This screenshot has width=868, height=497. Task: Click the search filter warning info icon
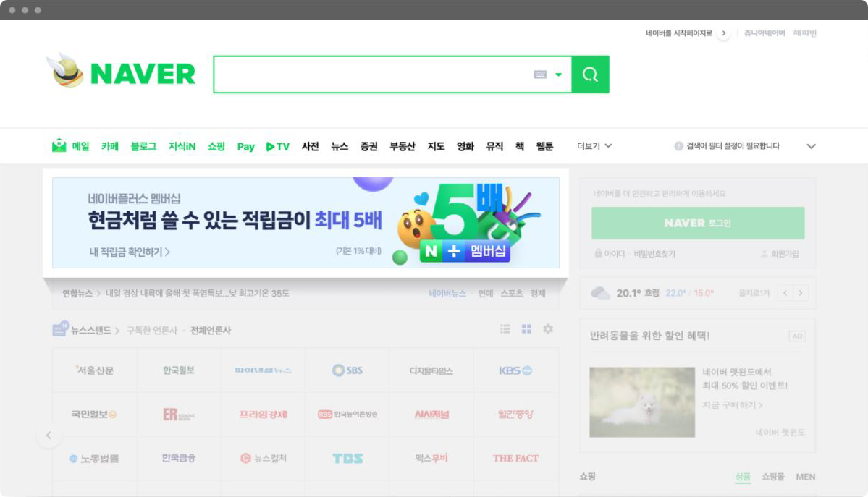(x=678, y=145)
